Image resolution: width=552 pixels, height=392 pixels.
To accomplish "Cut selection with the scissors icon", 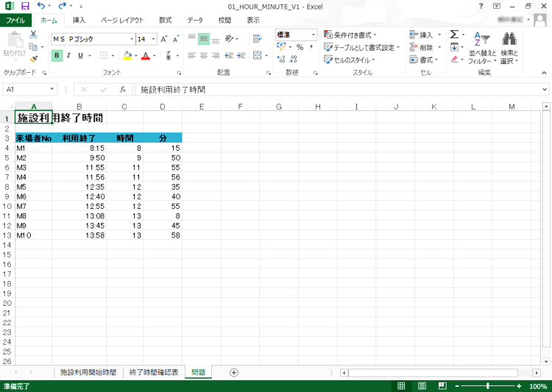I will click(33, 35).
